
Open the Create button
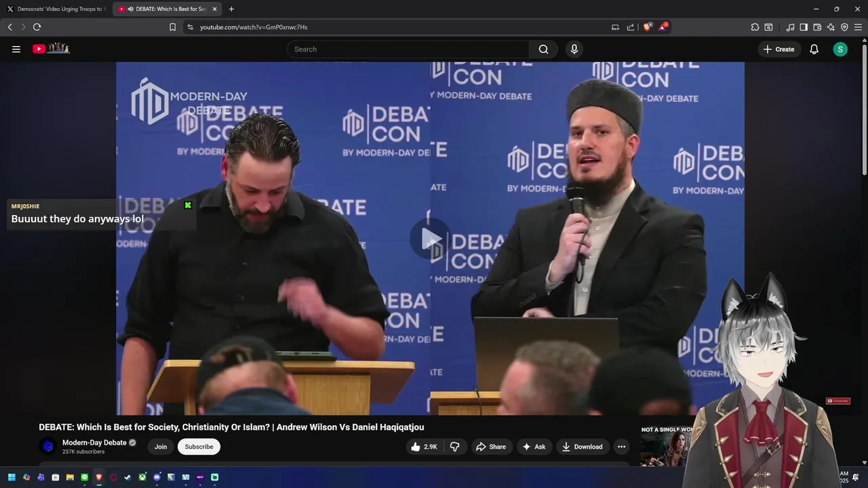(x=778, y=49)
